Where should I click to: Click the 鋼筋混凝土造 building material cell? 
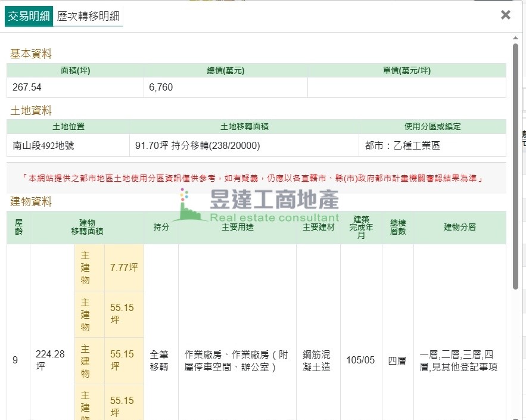click(x=318, y=360)
